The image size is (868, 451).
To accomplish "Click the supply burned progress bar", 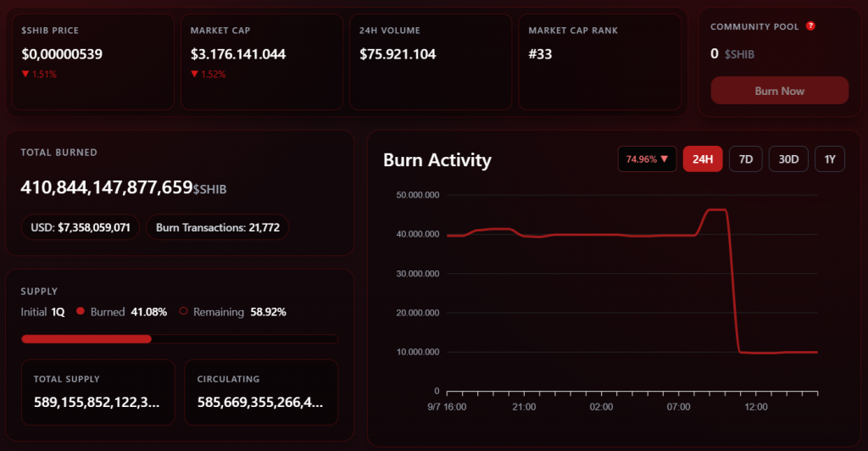I will [x=180, y=339].
